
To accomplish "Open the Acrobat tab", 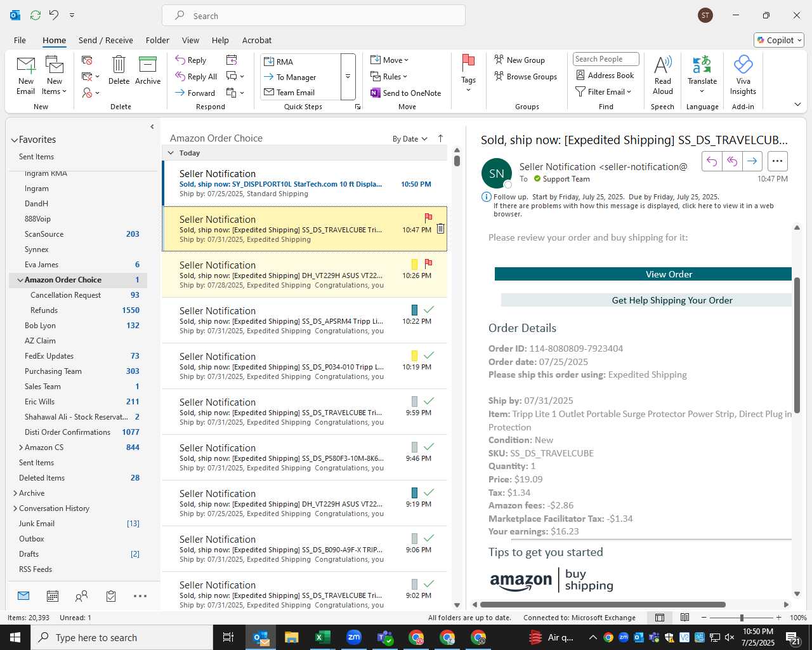I will 257,40.
